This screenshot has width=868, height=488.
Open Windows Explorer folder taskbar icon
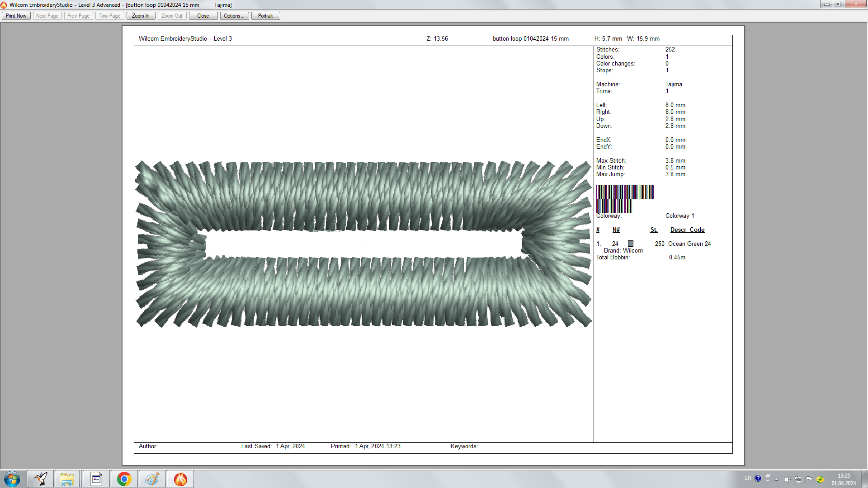(67, 479)
